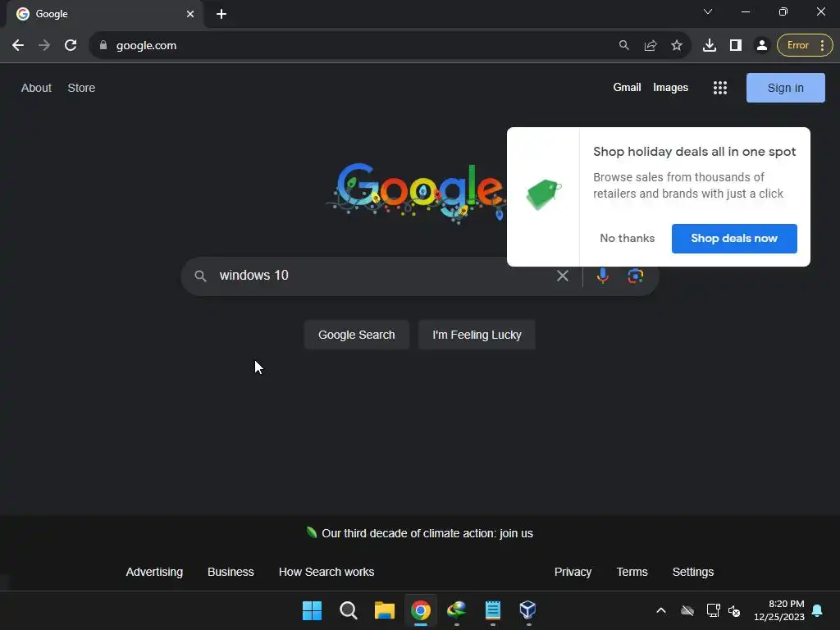Click the address bar zoom magnifier icon

(624, 46)
